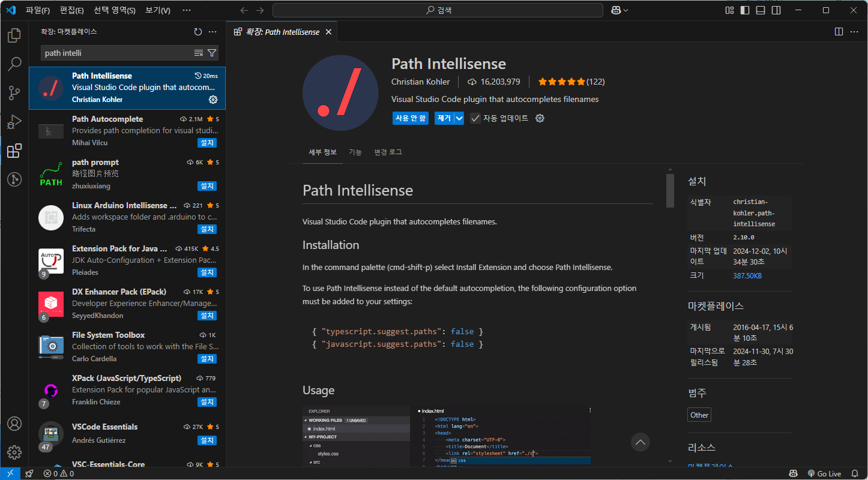Viewport: 868px width, 480px height.
Task: Open manage gear next to auto update
Action: tap(540, 118)
